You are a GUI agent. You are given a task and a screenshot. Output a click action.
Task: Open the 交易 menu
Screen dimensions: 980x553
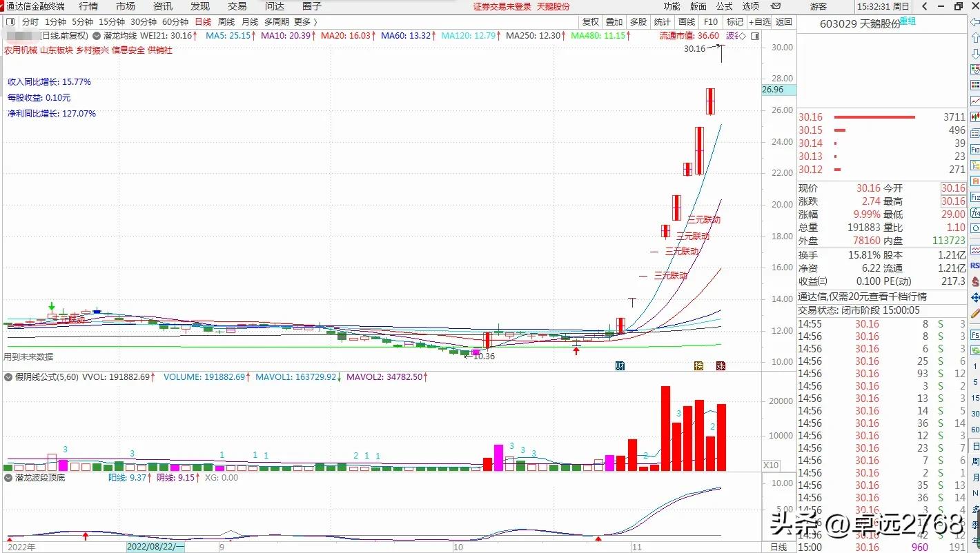237,6
